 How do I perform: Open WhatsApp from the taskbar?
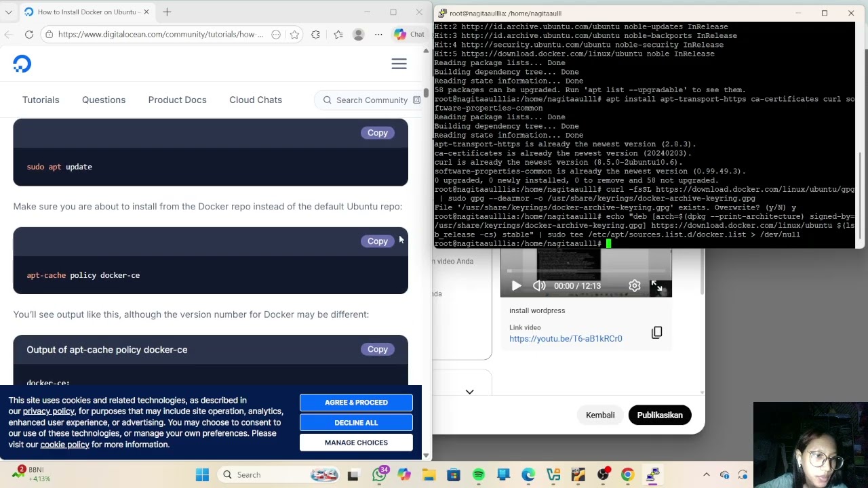pos(379,475)
